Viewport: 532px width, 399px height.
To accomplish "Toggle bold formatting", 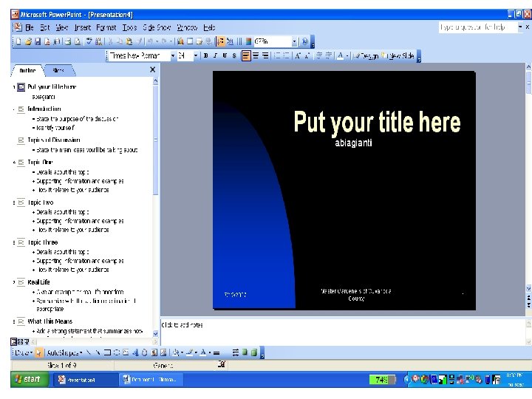I will pyautogui.click(x=205, y=55).
